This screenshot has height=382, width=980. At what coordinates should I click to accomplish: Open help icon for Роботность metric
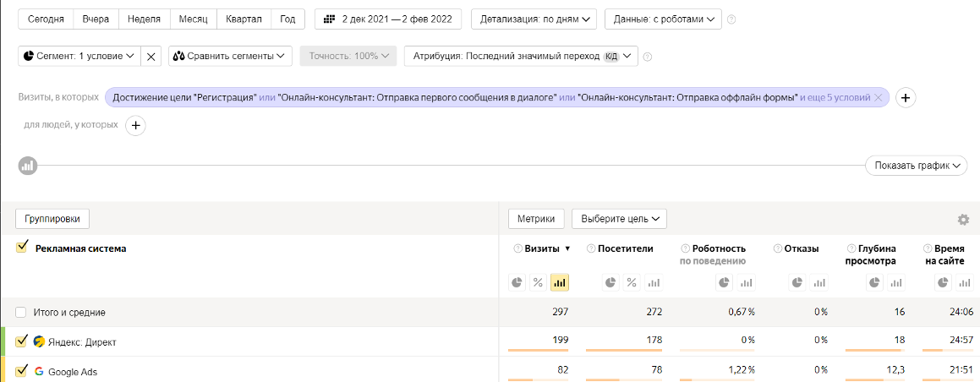pyautogui.click(x=685, y=248)
